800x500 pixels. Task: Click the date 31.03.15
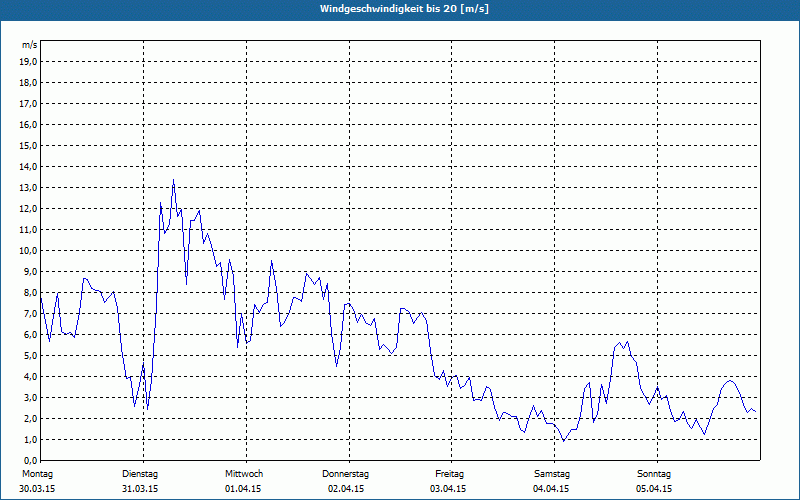[140, 489]
